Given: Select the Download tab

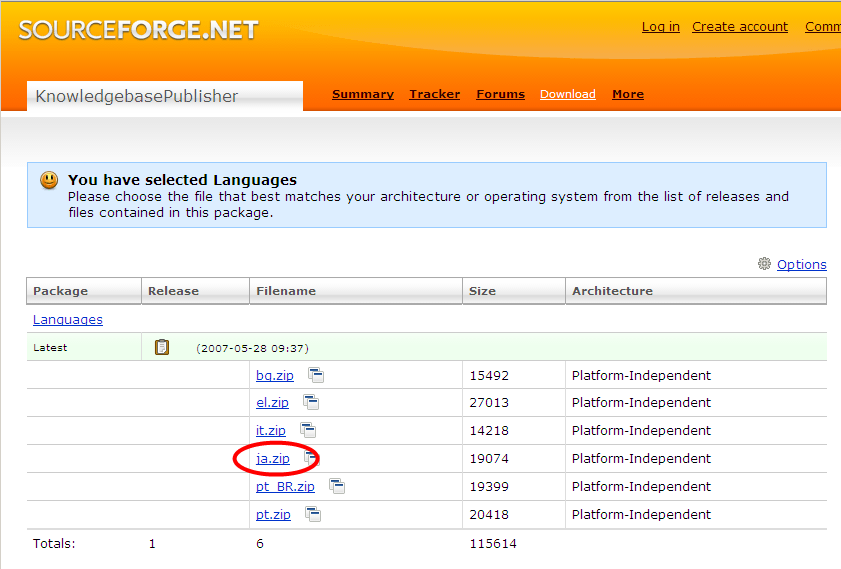Looking at the screenshot, I should [x=567, y=94].
